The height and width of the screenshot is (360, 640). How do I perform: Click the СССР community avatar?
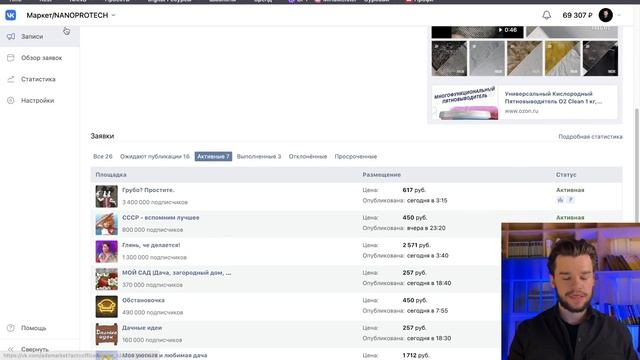107,224
